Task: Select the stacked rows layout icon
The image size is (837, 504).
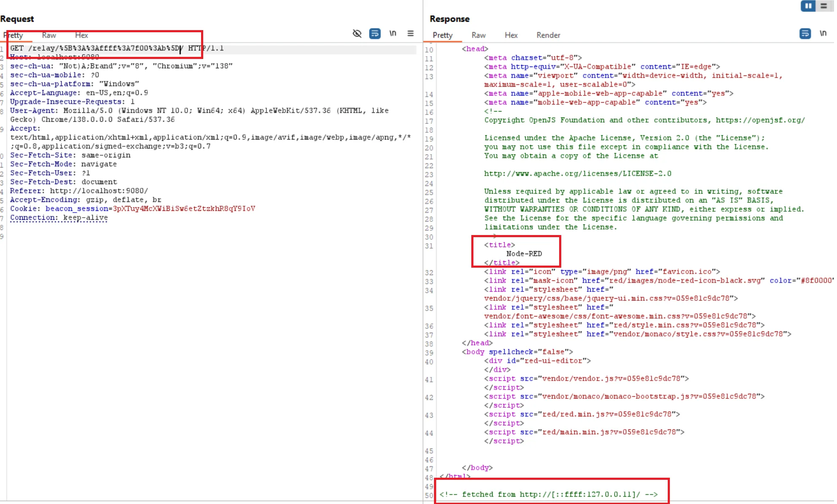Action: (824, 6)
